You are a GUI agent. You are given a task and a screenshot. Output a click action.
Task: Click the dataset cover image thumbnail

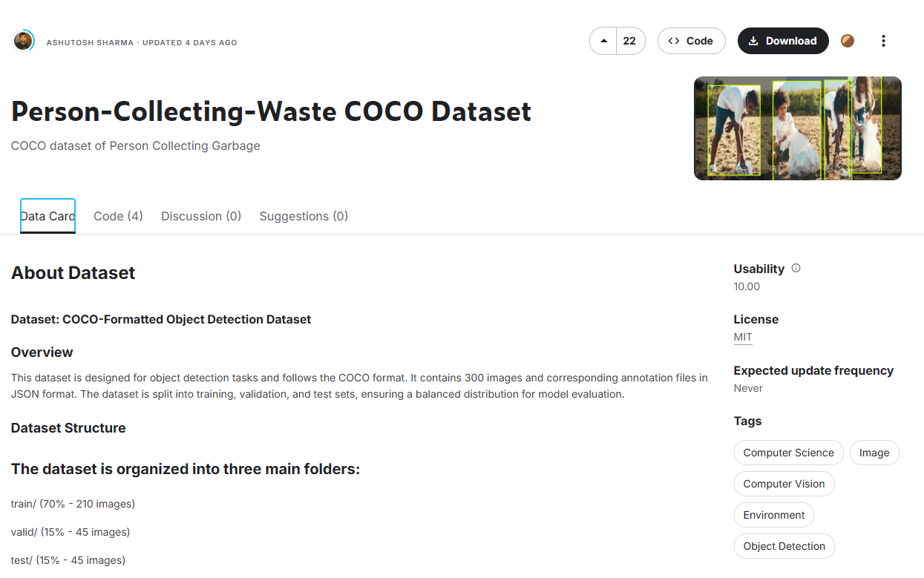(x=797, y=128)
